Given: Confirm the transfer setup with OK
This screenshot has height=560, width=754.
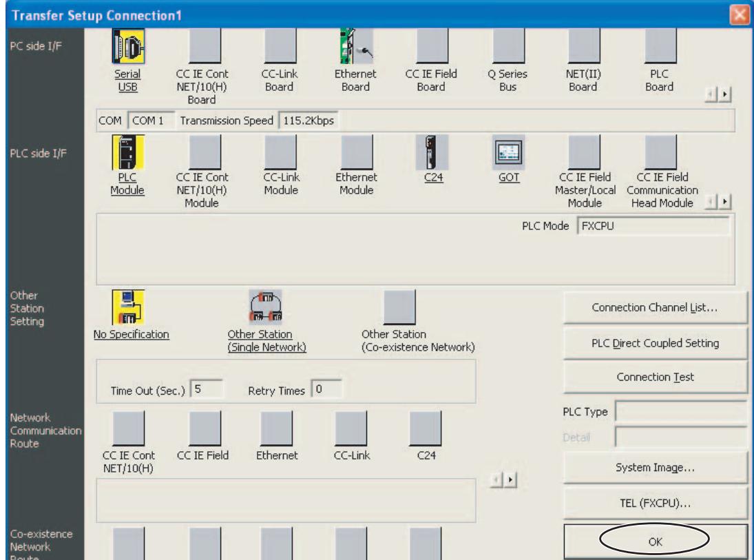Looking at the screenshot, I should [655, 541].
